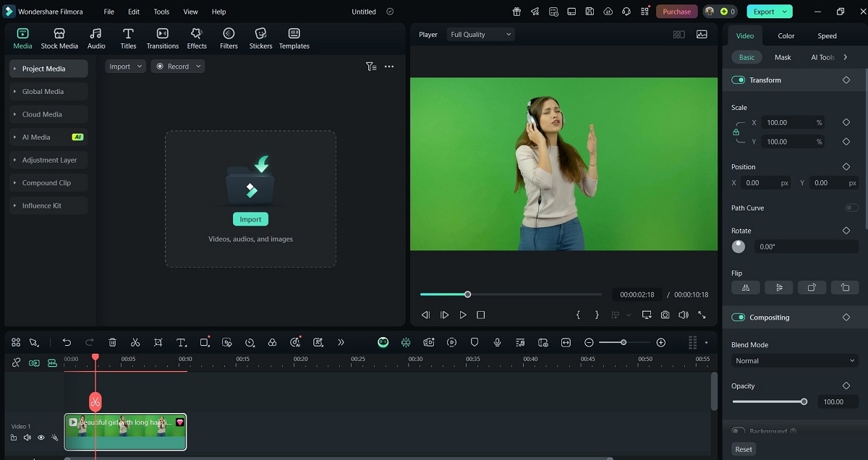Open the speed tool in timeline toolbar

250,342
